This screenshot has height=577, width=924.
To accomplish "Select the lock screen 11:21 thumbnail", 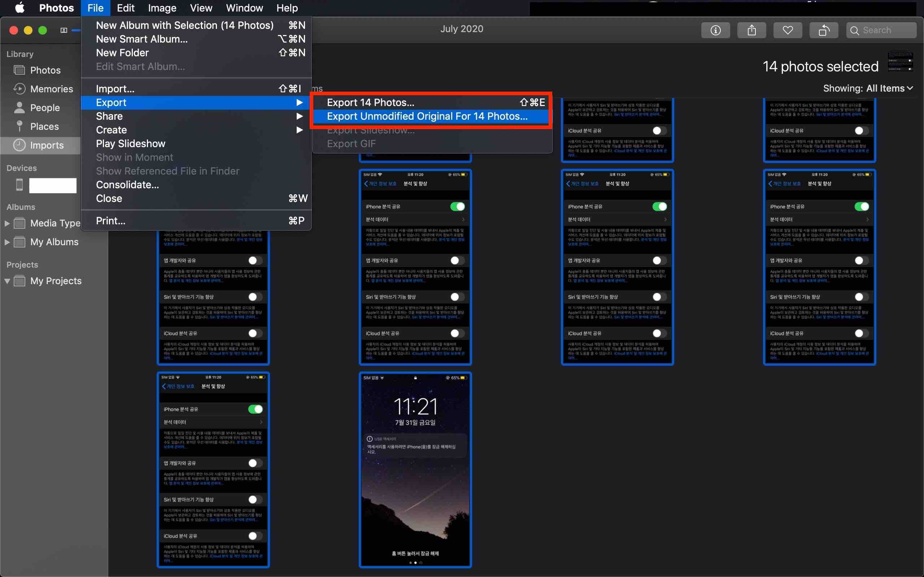I will pyautogui.click(x=415, y=470).
